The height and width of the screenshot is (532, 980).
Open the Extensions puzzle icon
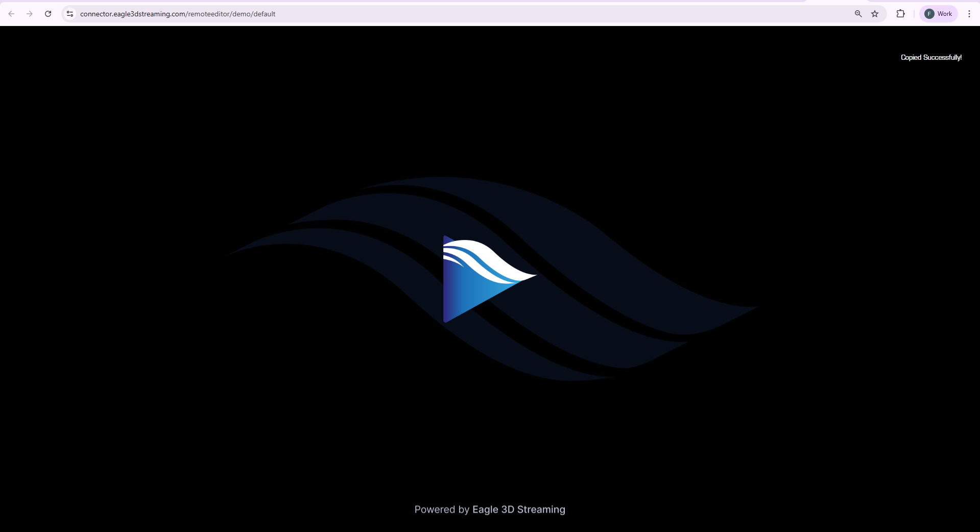(900, 14)
